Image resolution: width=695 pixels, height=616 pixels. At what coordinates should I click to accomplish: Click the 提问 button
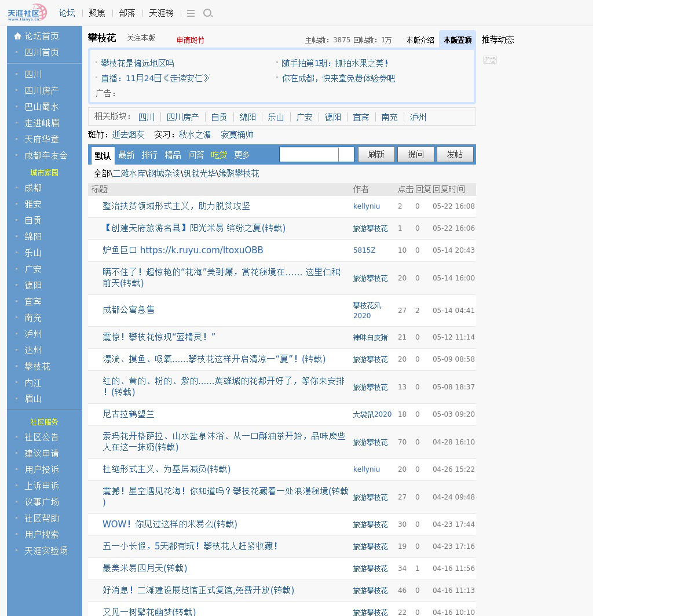415,155
